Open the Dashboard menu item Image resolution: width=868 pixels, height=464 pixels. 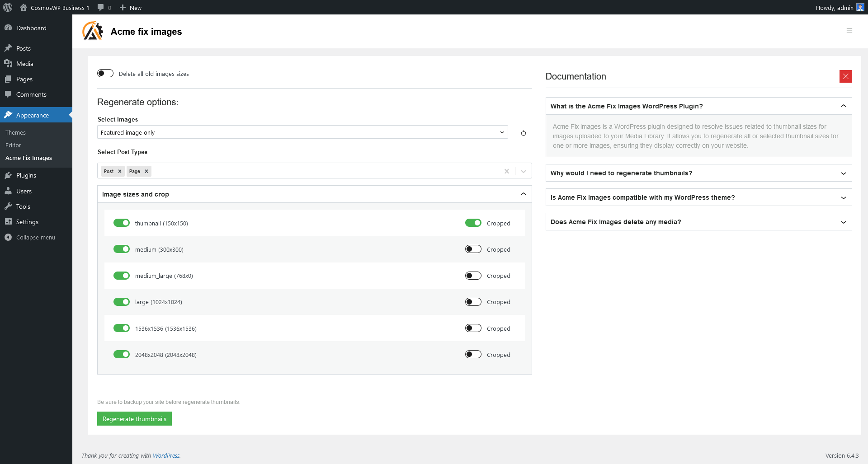tap(36, 28)
